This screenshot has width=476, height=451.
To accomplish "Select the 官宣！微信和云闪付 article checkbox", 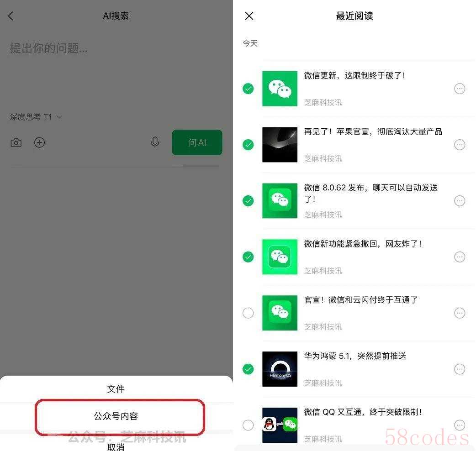I will 249,313.
